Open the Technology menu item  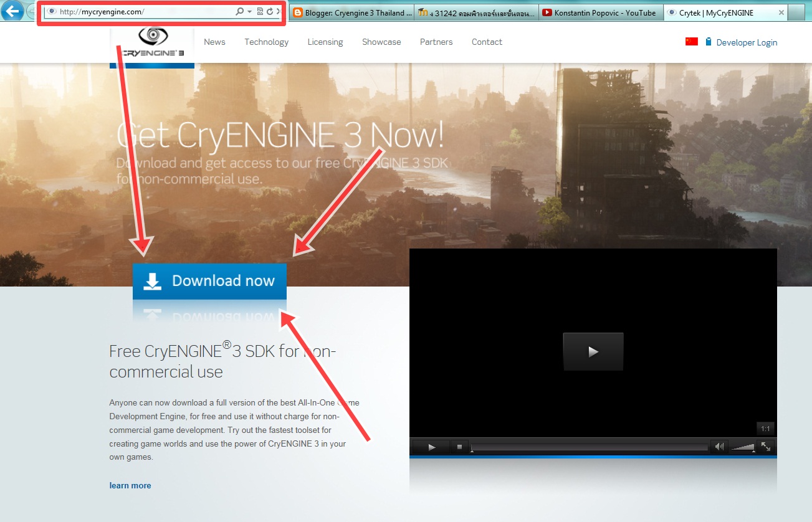tap(266, 42)
